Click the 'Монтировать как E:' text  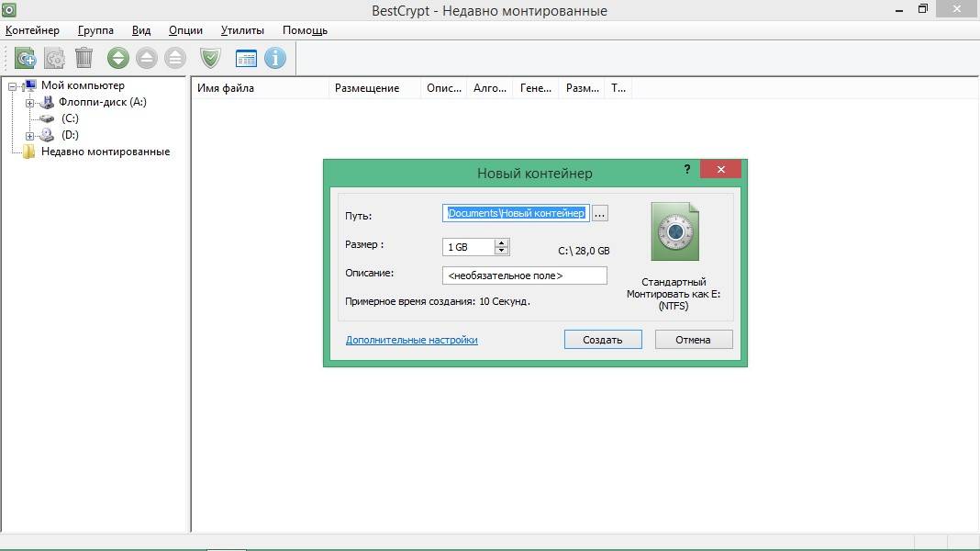[x=674, y=294]
